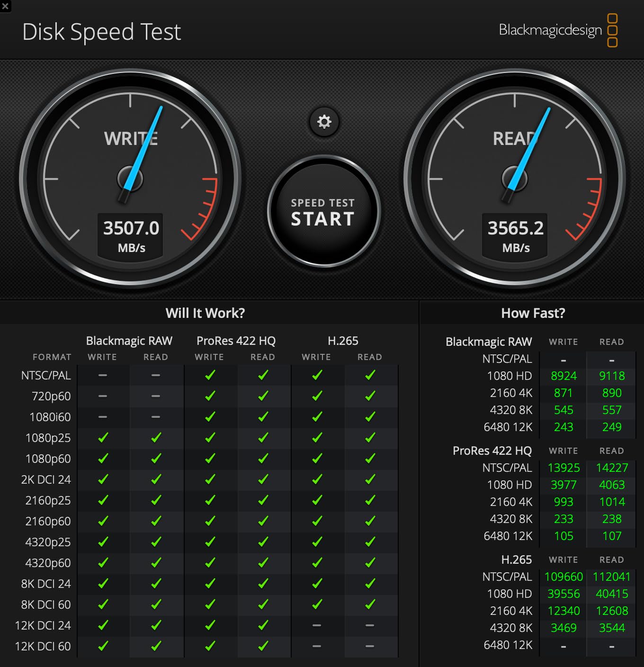Click the NTSC/PAL format row label

coord(46,375)
